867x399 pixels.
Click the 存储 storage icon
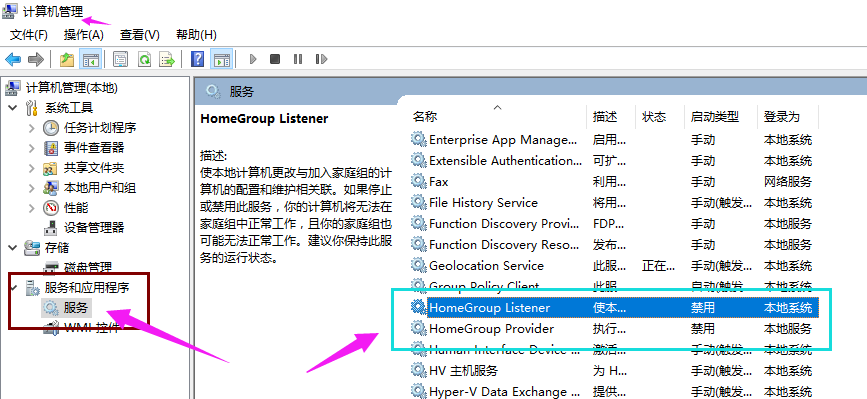pyautogui.click(x=33, y=248)
